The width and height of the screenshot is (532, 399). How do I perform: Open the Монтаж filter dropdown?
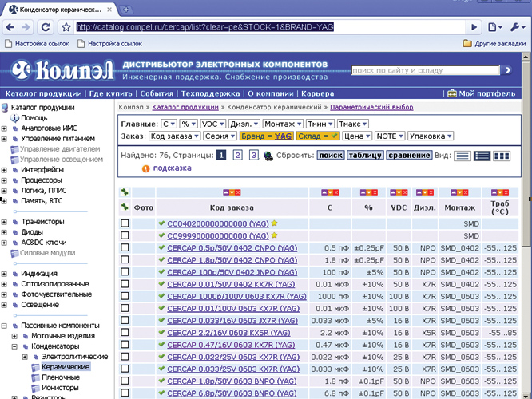tap(283, 124)
